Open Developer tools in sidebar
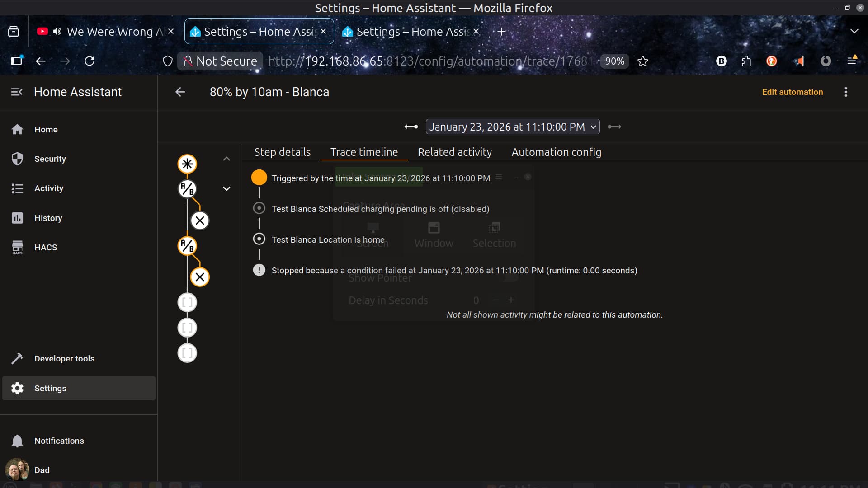The width and height of the screenshot is (868, 488). click(x=64, y=358)
